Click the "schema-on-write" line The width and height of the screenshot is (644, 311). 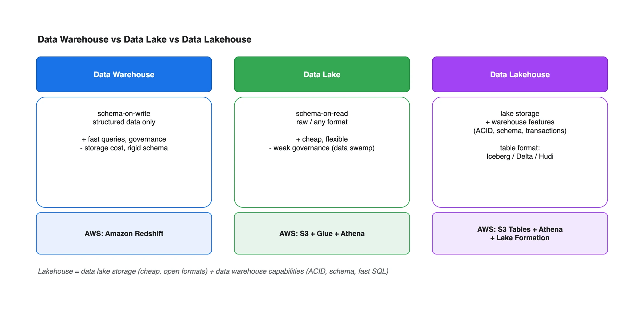point(124,114)
